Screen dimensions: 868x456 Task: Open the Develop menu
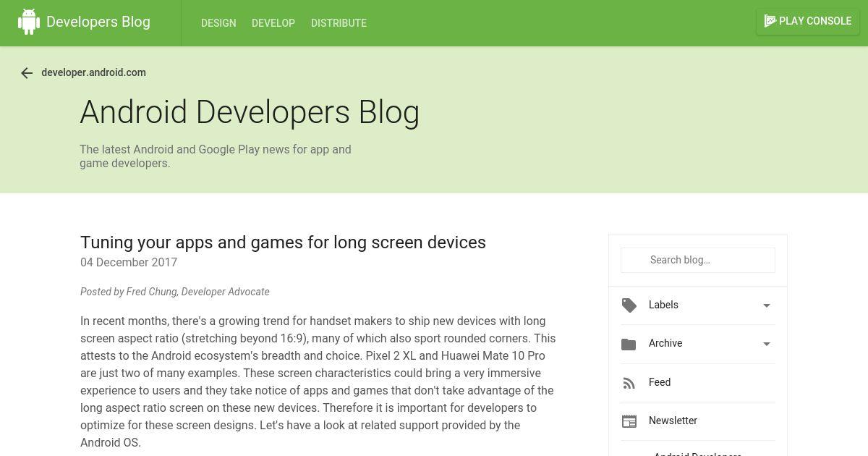tap(273, 23)
